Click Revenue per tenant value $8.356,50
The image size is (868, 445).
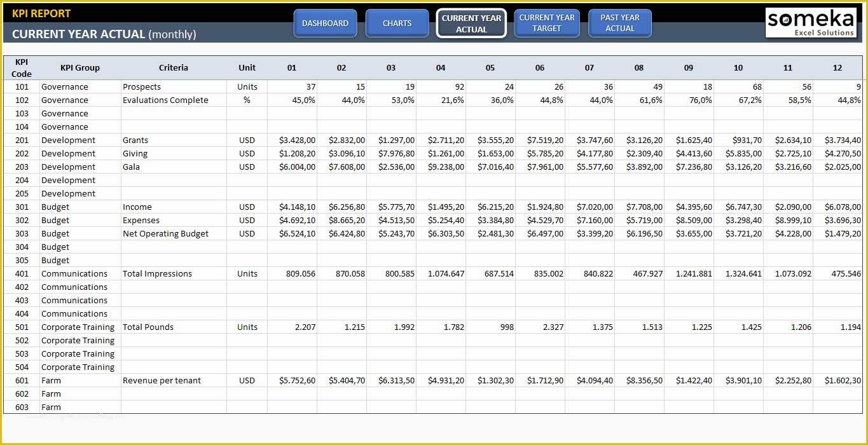(x=639, y=380)
